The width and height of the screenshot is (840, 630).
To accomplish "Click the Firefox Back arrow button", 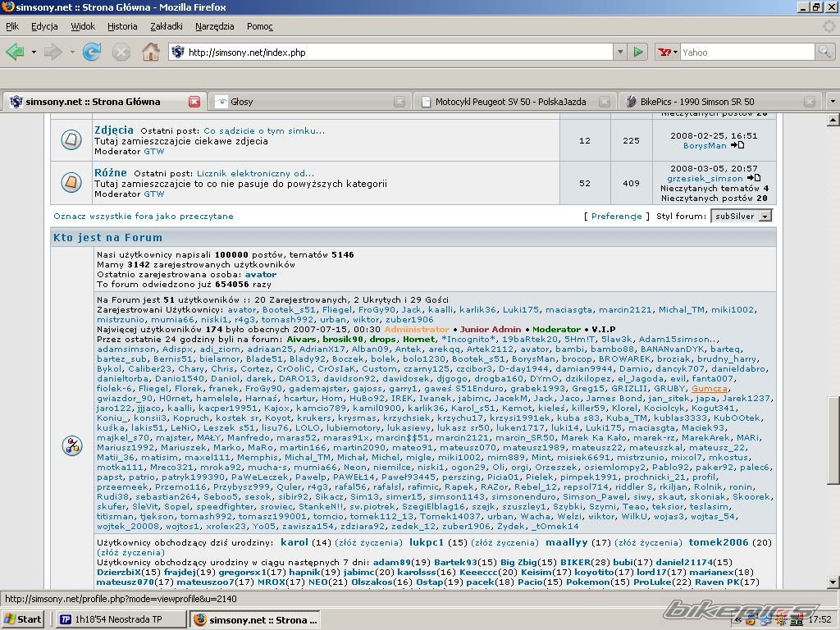I will 15,52.
